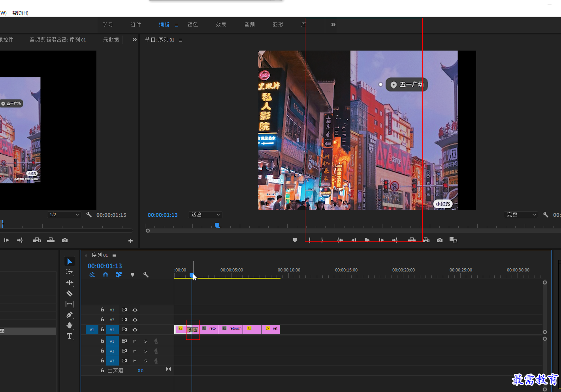Open timeline display settings wrench

[x=146, y=275]
